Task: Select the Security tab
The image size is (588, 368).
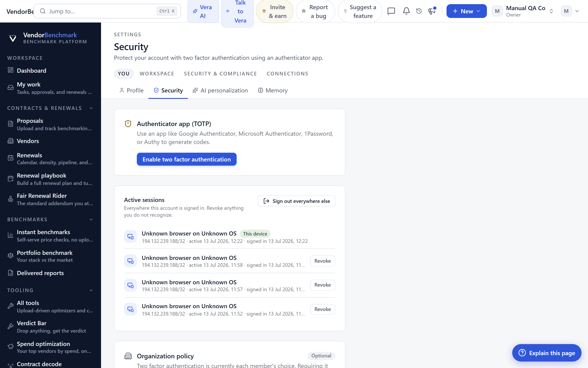Action: pos(168,90)
